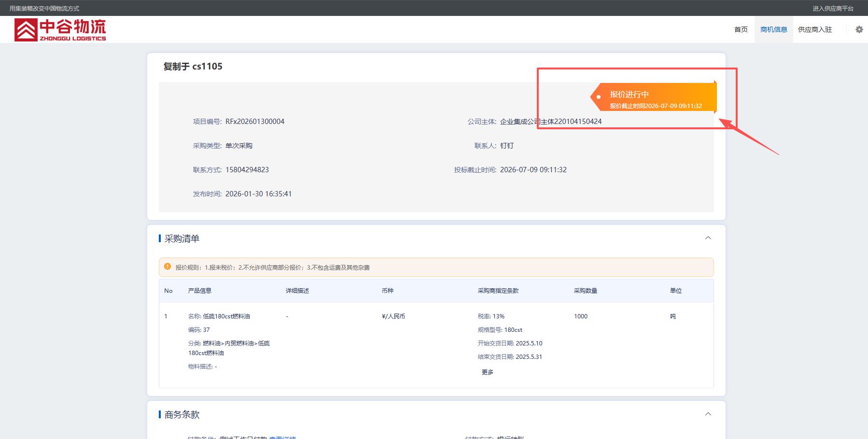This screenshot has width=868, height=439.
Task: Collapse the 商务条款 section chevron
Action: pos(708,414)
